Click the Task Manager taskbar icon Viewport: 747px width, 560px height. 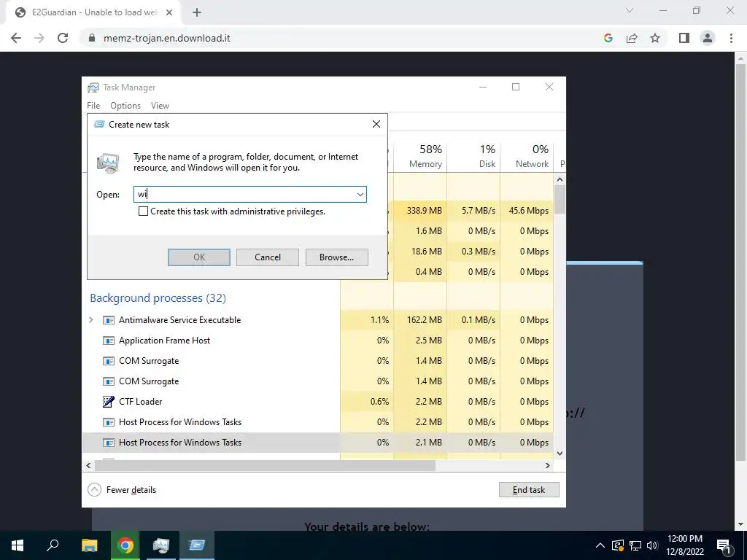(x=161, y=545)
